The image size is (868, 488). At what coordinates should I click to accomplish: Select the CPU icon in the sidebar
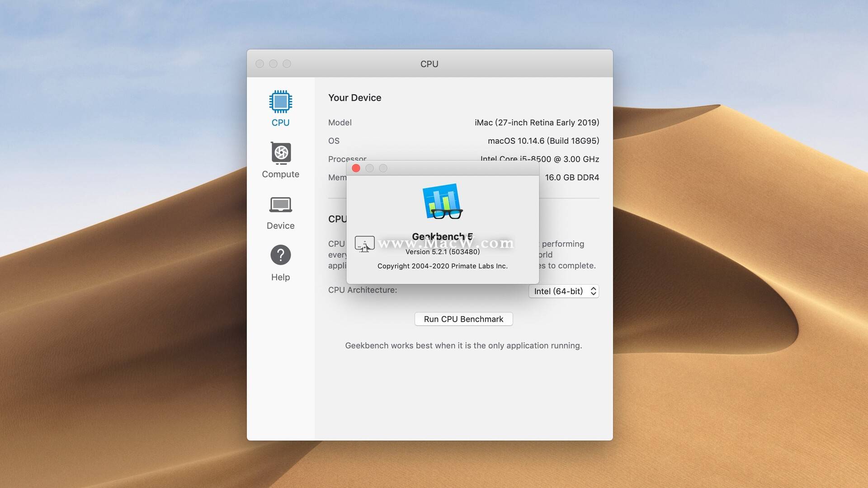coord(280,102)
